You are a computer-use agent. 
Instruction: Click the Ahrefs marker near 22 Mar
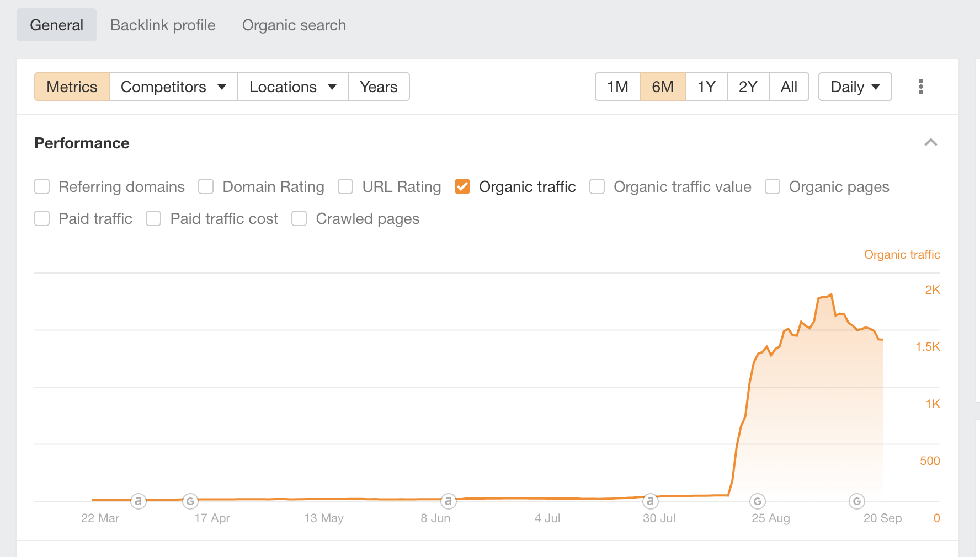click(138, 501)
